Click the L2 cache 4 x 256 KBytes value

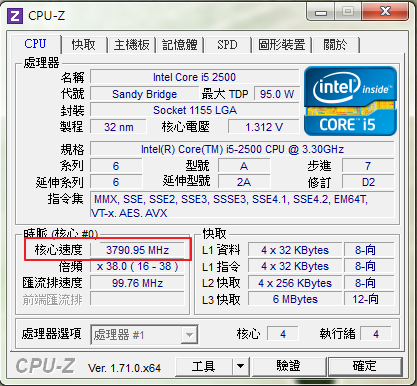(x=295, y=283)
